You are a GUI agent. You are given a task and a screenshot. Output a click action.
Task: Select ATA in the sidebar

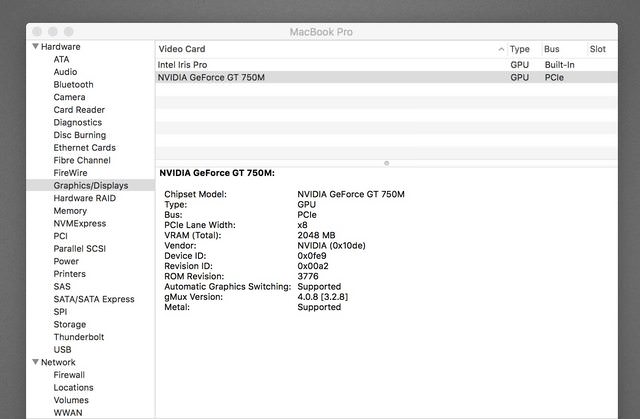click(61, 59)
